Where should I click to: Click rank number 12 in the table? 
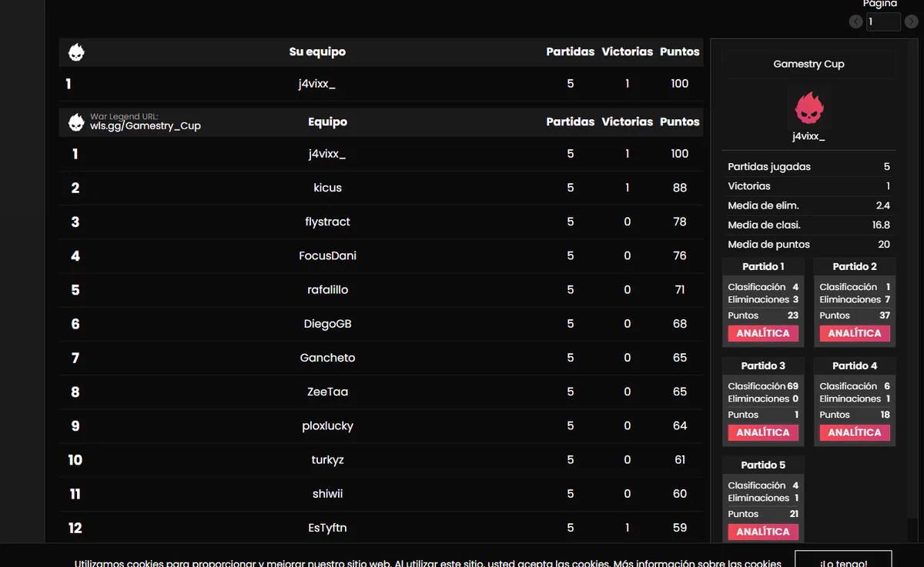(x=75, y=528)
